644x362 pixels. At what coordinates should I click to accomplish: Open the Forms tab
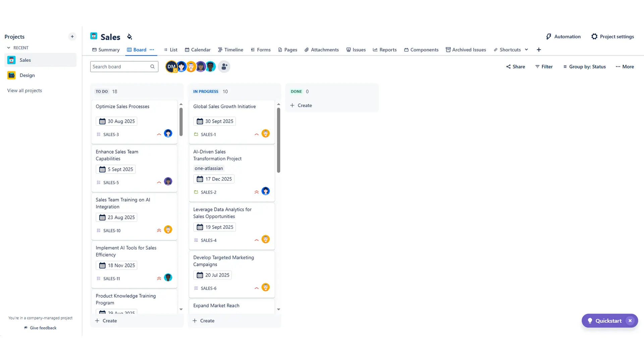pyautogui.click(x=261, y=50)
